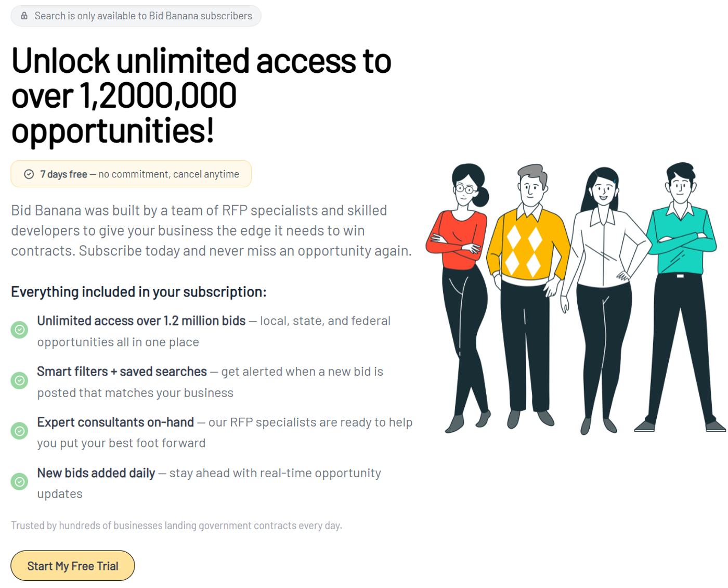The image size is (728, 588).
Task: Click the Everything included in your subscription heading
Action: pos(139,292)
